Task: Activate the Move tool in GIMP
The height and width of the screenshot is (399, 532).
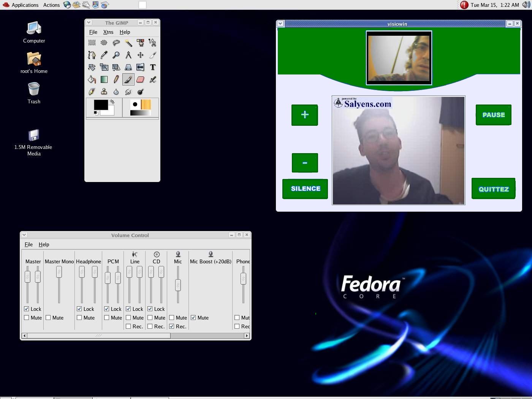Action: [141, 55]
